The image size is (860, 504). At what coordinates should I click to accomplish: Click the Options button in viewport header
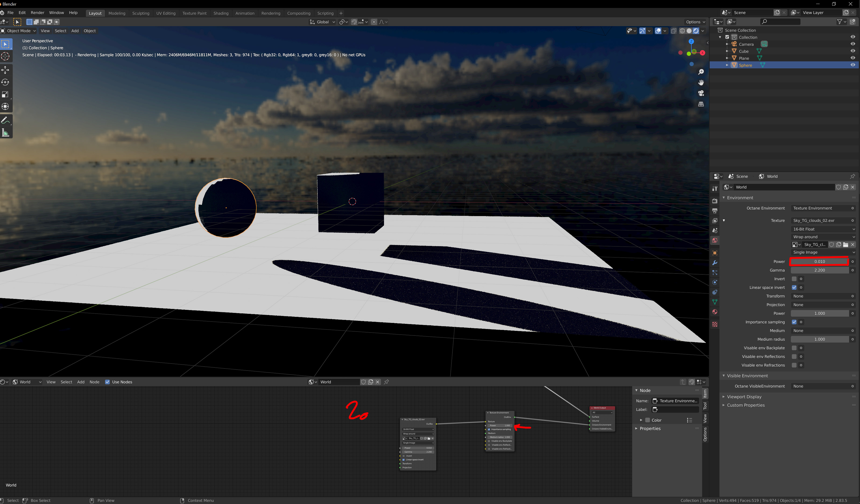tap(695, 22)
